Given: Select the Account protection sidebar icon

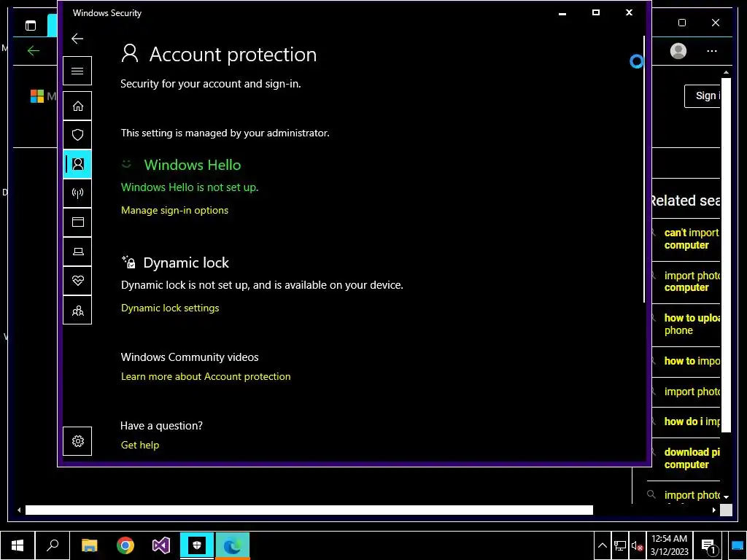Looking at the screenshot, I should click(77, 164).
